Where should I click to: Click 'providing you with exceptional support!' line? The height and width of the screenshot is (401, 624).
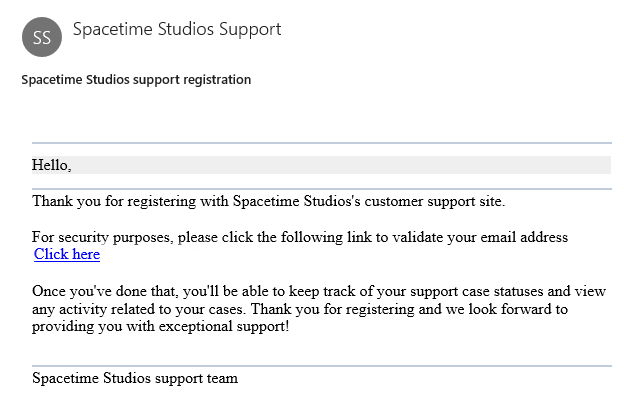tap(160, 326)
